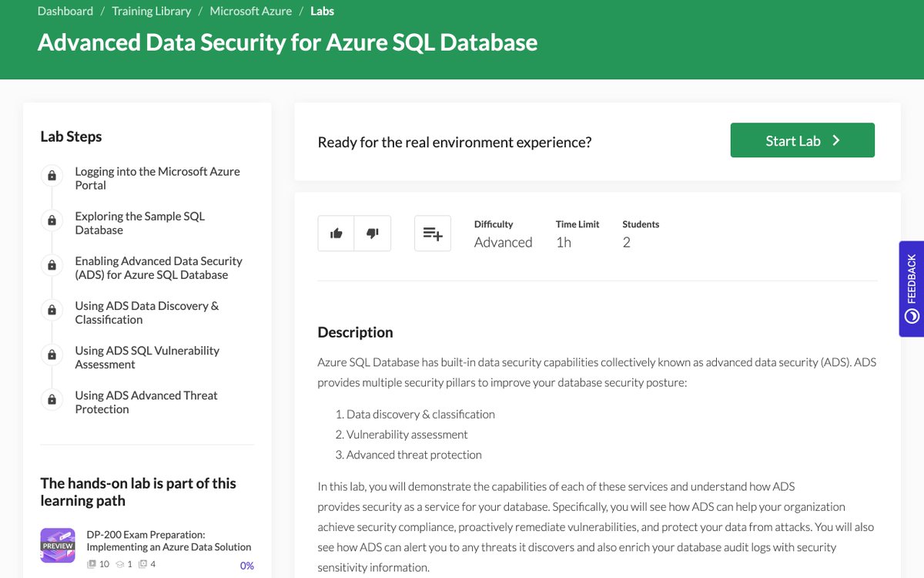
Task: Click lock icon beside Logging into Azure Portal
Action: point(52,176)
